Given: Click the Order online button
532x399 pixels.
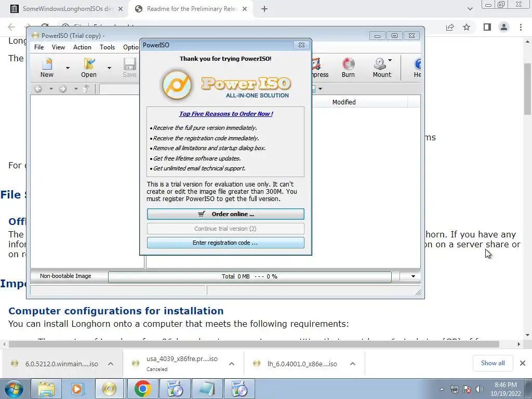Looking at the screenshot, I should (225, 214).
